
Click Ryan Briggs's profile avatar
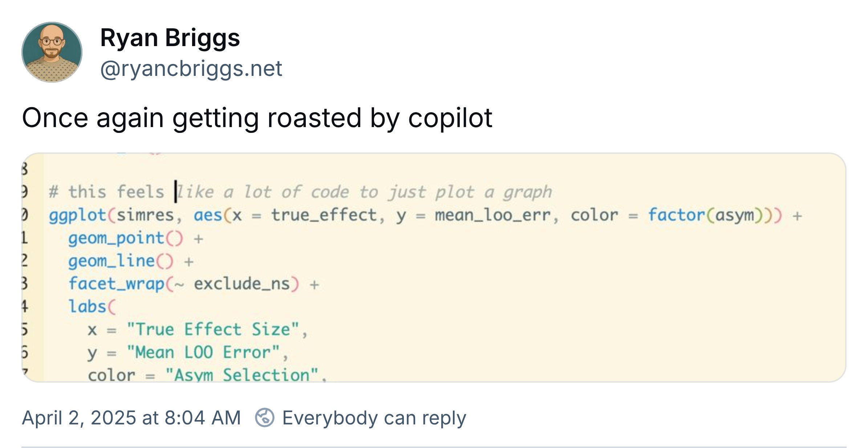(x=52, y=52)
